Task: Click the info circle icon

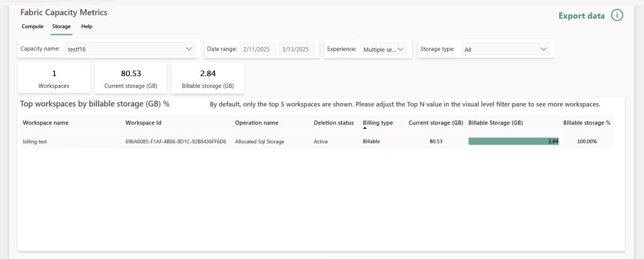Action: click(x=617, y=16)
